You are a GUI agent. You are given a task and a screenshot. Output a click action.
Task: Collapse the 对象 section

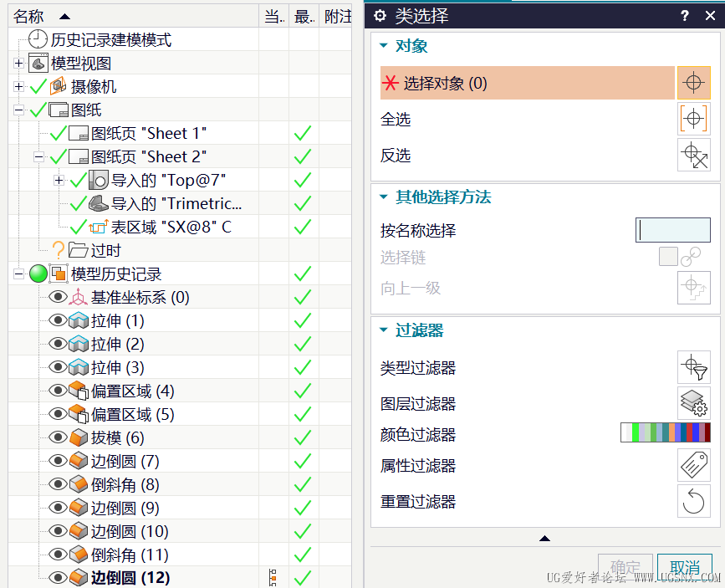(x=383, y=45)
